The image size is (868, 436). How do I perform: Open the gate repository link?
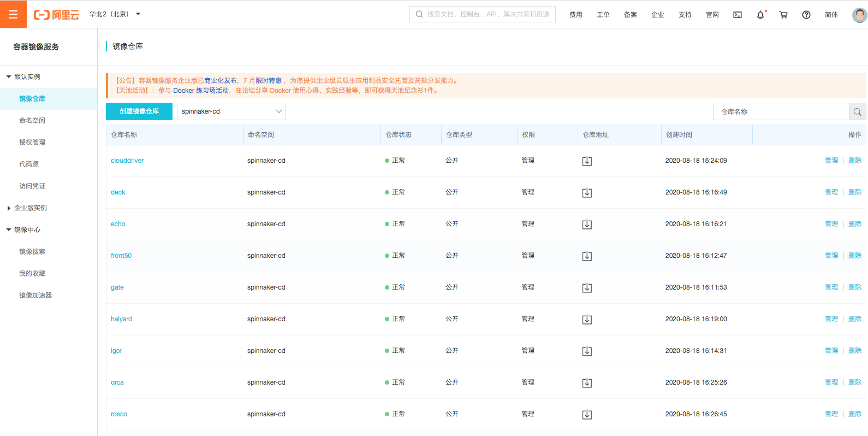point(117,287)
